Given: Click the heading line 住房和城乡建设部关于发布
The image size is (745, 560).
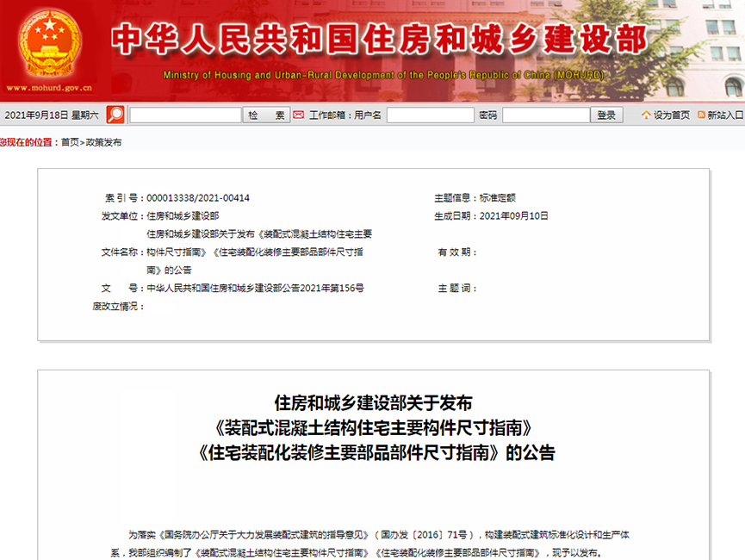Looking at the screenshot, I should 374,402.
